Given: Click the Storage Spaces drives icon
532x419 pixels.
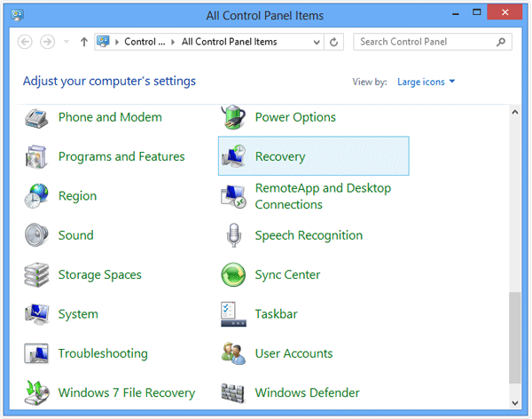Looking at the screenshot, I should 36,275.
